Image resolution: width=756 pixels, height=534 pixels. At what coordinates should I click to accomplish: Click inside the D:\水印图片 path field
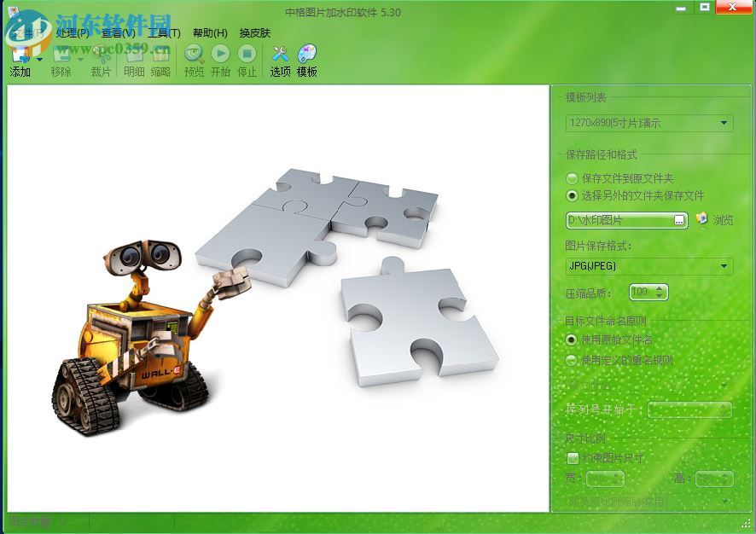click(x=614, y=220)
